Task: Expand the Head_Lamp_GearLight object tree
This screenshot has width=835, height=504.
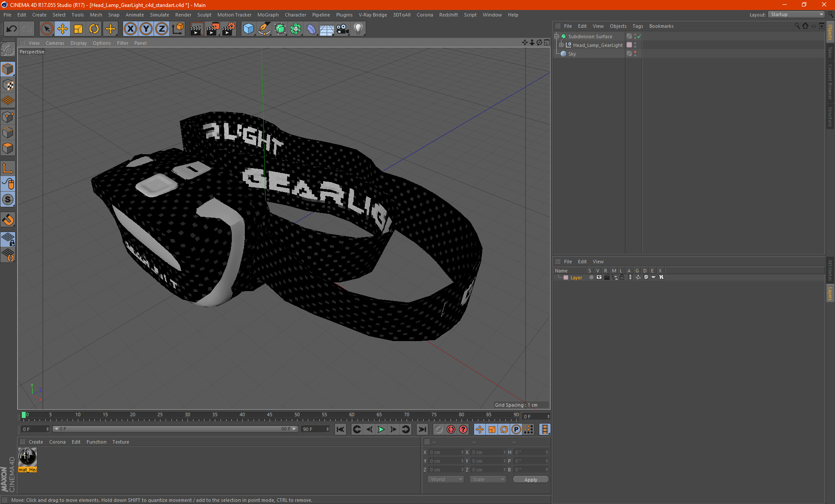Action: coord(561,45)
